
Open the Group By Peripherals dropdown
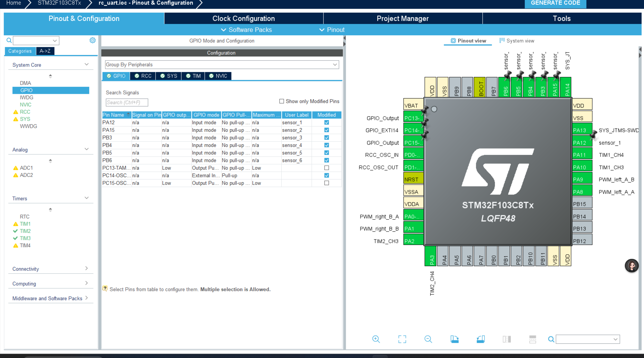click(x=222, y=65)
